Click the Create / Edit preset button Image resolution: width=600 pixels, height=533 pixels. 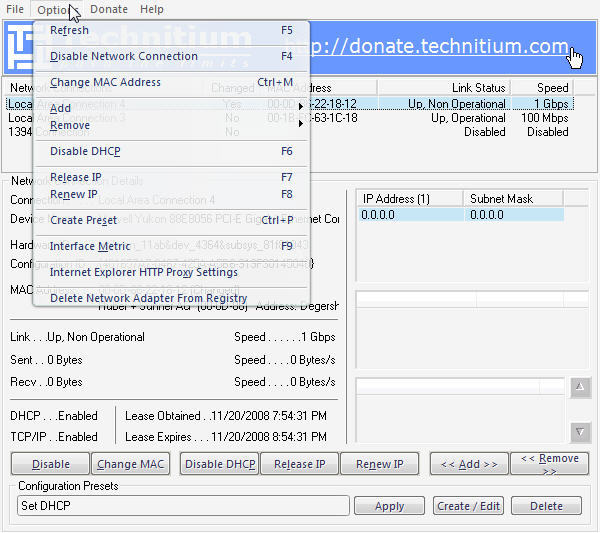pos(468,506)
